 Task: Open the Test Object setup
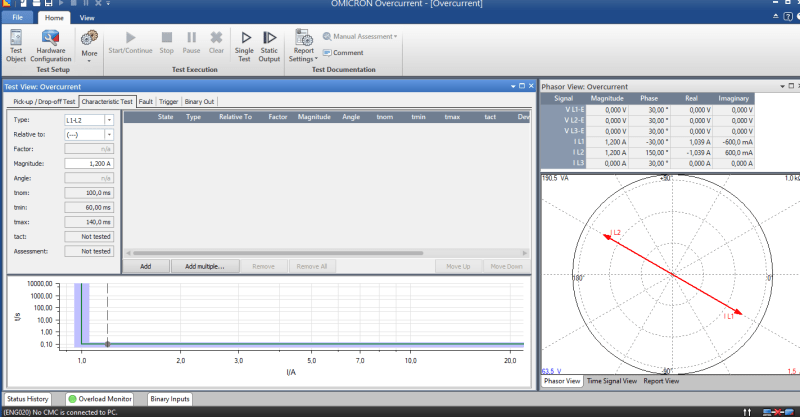16,46
